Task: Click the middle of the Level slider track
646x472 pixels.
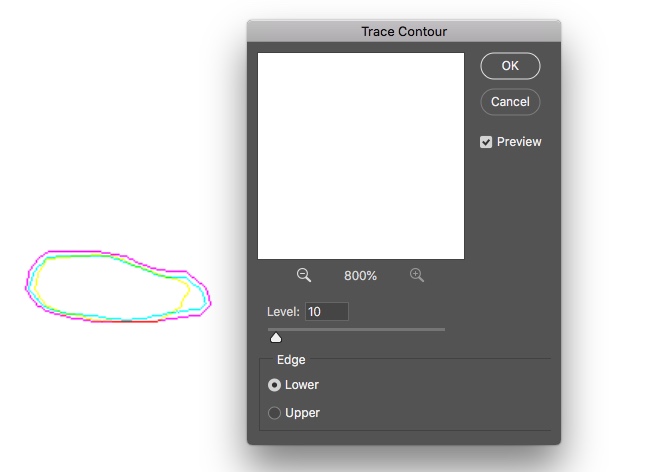Action: (356, 329)
